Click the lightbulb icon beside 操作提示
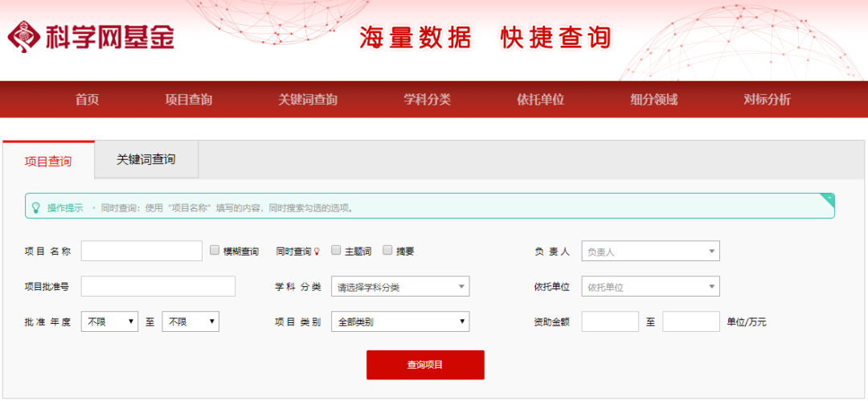Viewport: 868px width, 401px height. (x=35, y=207)
